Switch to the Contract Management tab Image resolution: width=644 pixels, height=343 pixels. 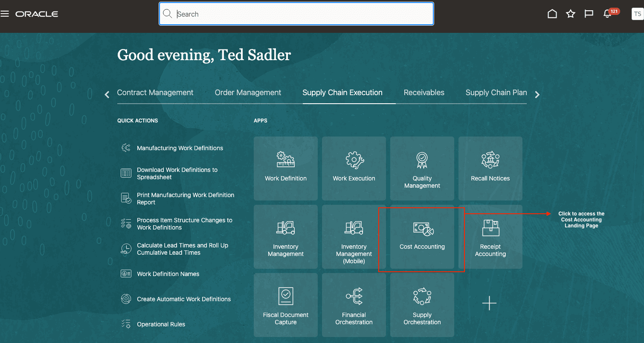(155, 93)
